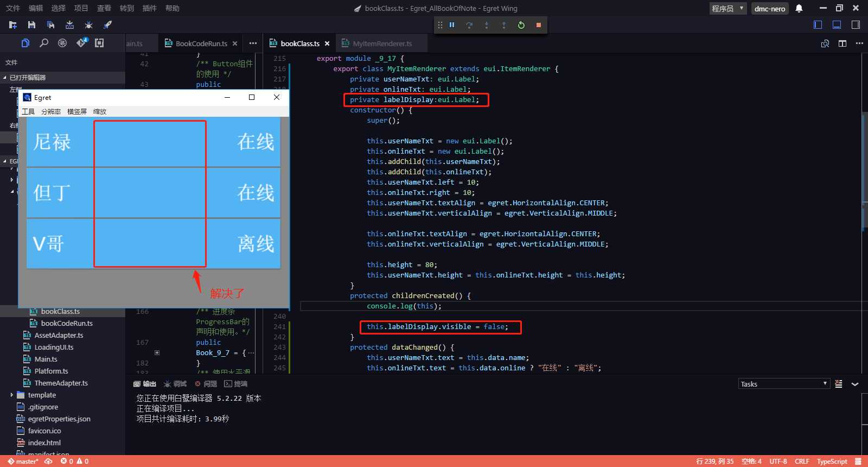Grab the debug toolbar drag handle

[x=440, y=25]
